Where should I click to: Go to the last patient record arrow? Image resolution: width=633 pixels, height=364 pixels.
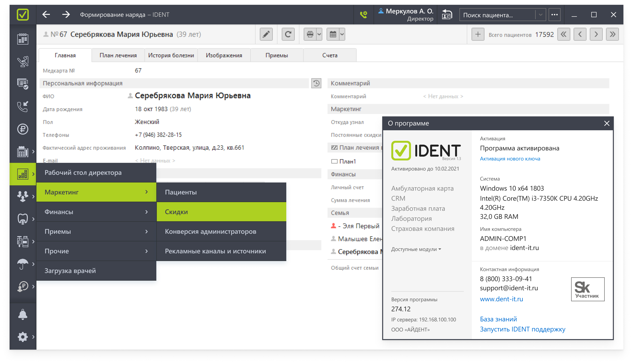click(x=612, y=34)
